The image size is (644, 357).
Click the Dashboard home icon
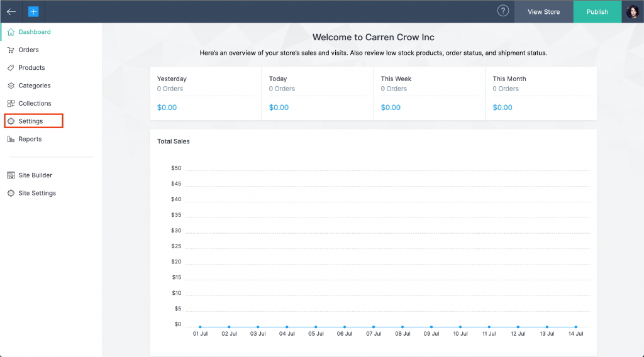point(11,32)
